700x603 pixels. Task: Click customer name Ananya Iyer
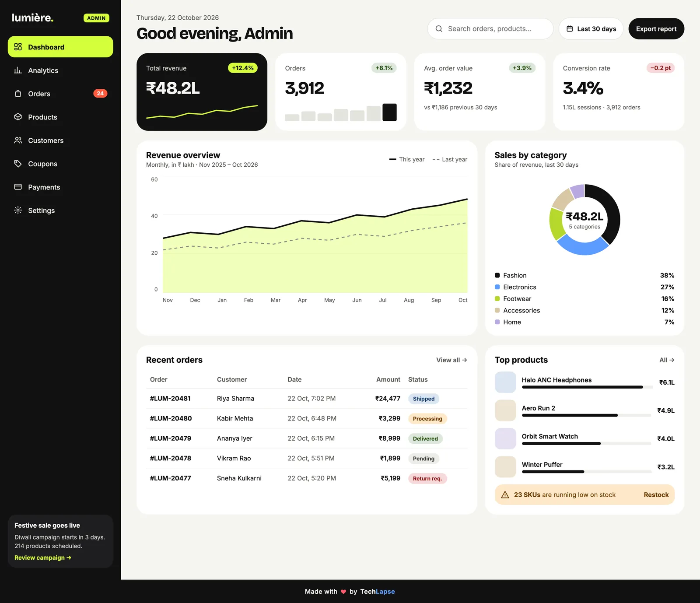(234, 438)
